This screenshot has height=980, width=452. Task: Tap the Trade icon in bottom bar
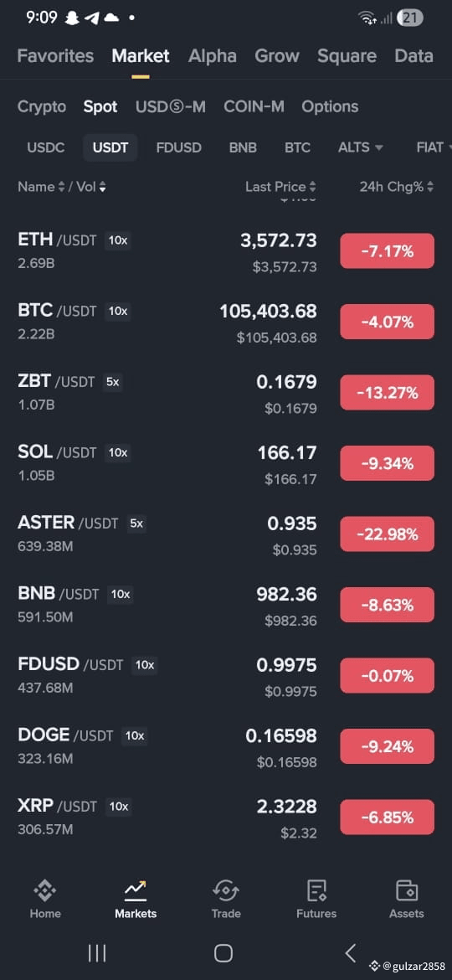(x=226, y=889)
